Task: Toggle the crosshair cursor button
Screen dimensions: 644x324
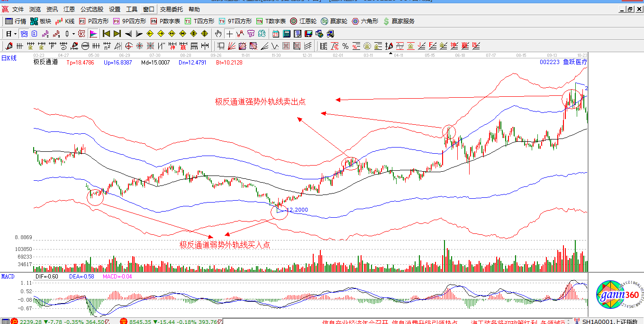Action: (229, 34)
